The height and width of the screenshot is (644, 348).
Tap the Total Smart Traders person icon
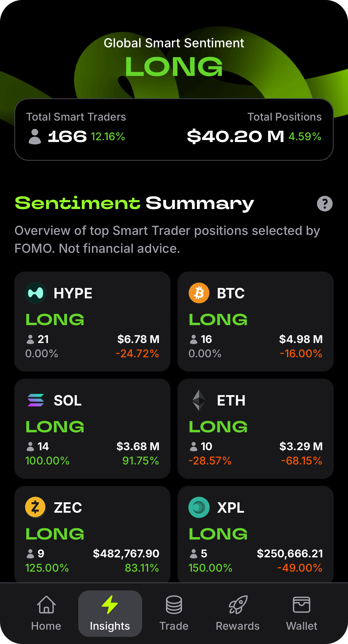pyautogui.click(x=35, y=137)
